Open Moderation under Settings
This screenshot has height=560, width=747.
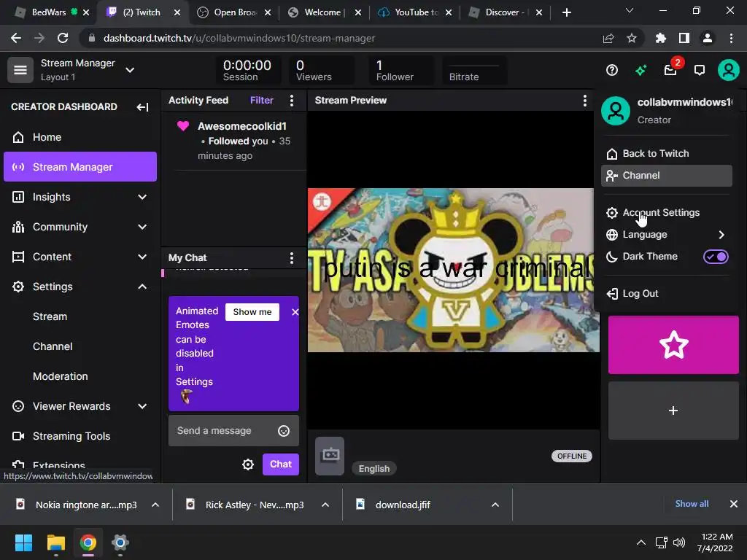[x=80, y=376]
